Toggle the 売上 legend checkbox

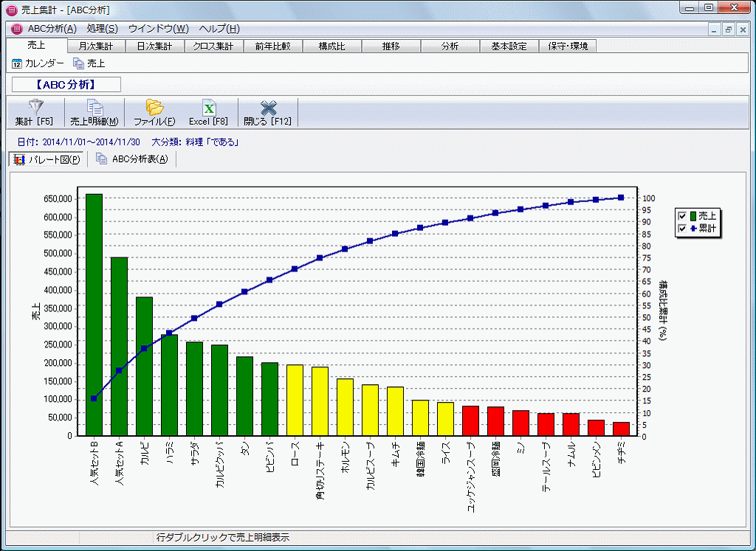click(x=681, y=216)
